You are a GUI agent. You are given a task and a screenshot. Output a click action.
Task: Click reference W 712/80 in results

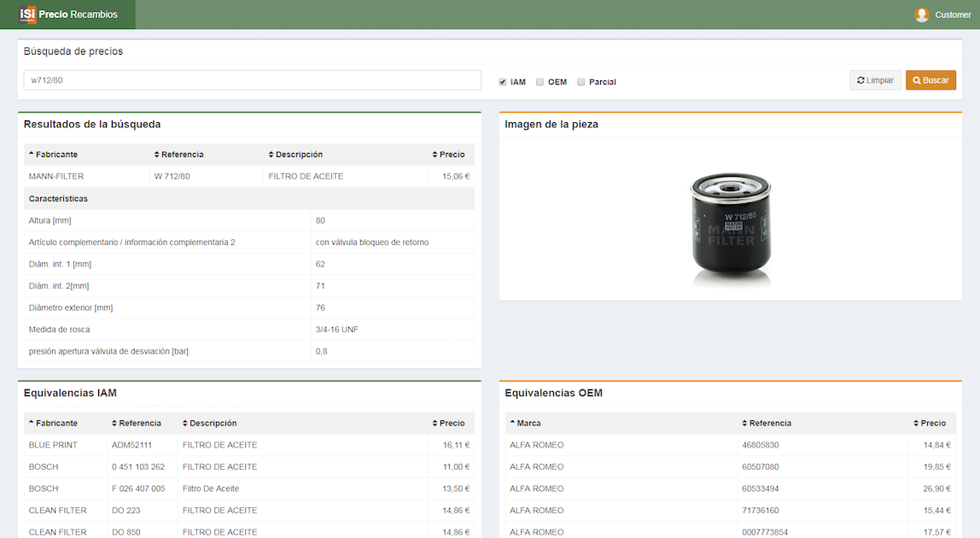pyautogui.click(x=172, y=177)
